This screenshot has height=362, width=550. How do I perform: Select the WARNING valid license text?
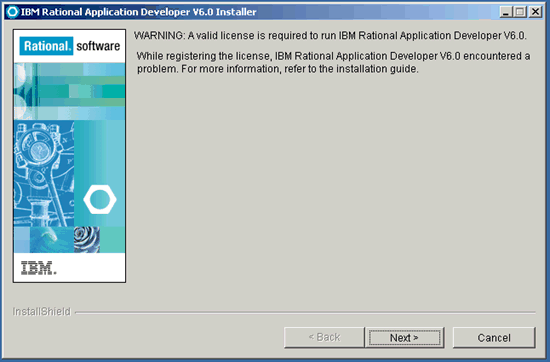330,35
